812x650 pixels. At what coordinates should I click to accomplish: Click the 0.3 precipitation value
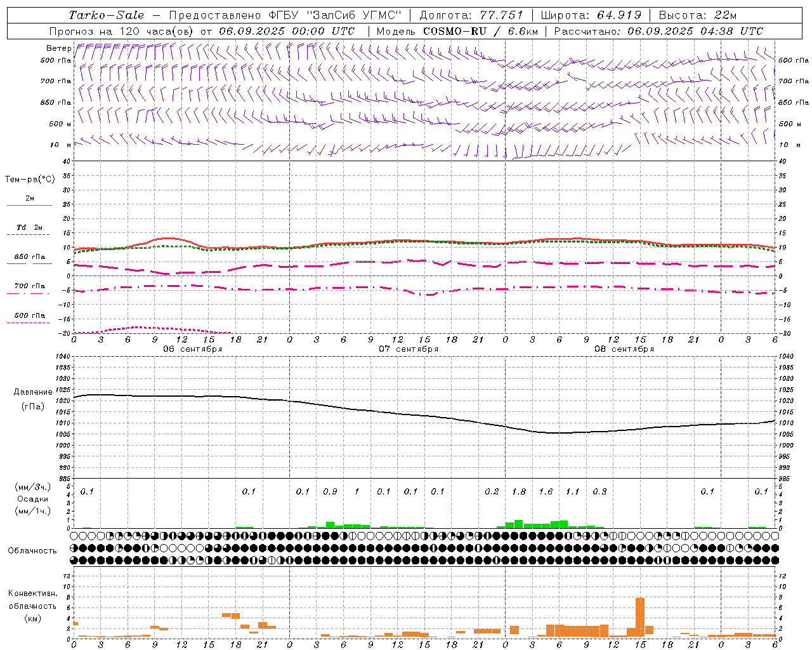tap(599, 492)
